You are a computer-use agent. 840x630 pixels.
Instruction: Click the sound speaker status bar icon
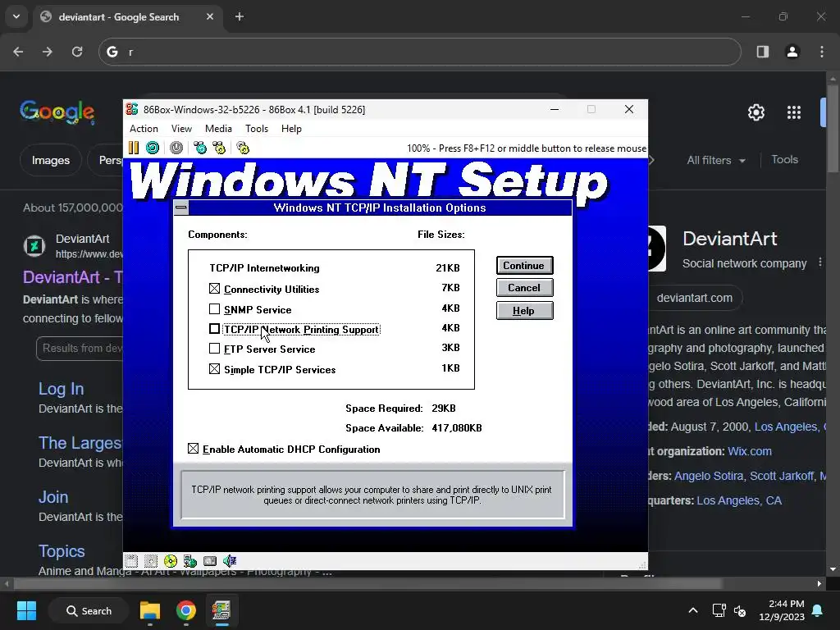click(230, 561)
